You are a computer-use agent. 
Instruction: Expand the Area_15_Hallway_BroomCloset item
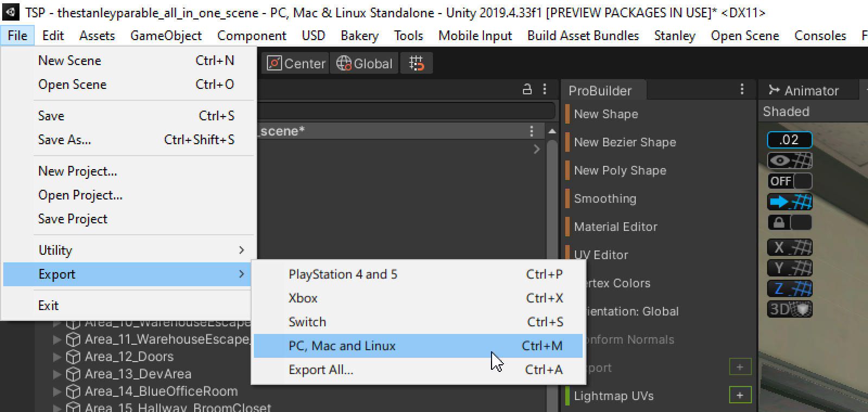point(57,407)
